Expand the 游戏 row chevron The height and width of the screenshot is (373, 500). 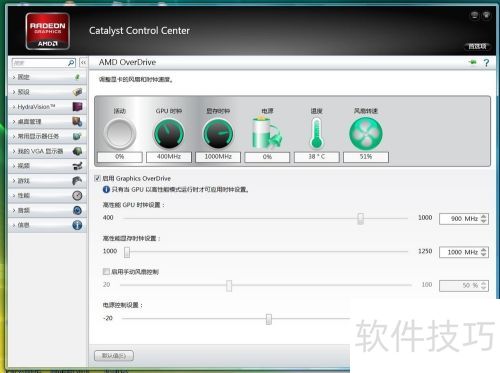point(14,181)
